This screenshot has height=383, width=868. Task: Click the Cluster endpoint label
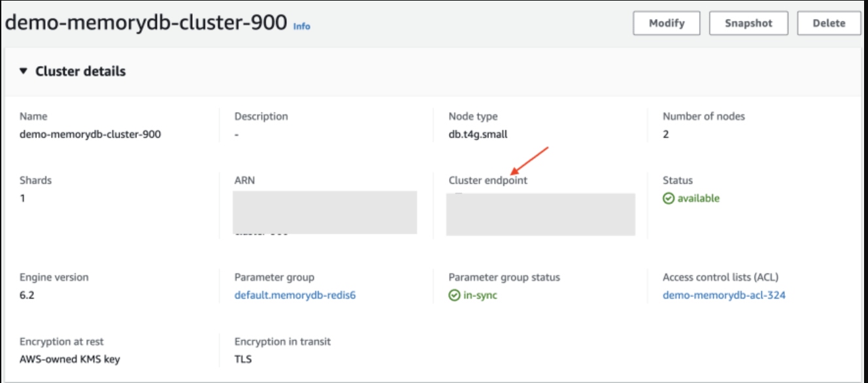[488, 180]
